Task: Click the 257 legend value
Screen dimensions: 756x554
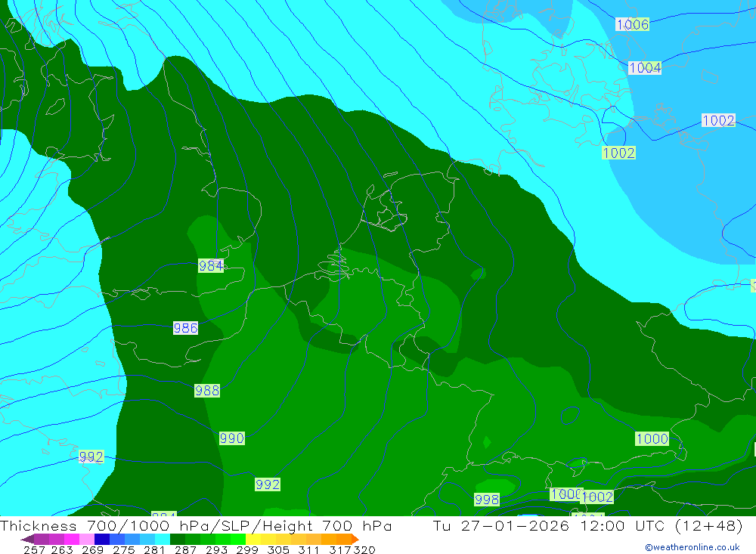Action: click(34, 549)
